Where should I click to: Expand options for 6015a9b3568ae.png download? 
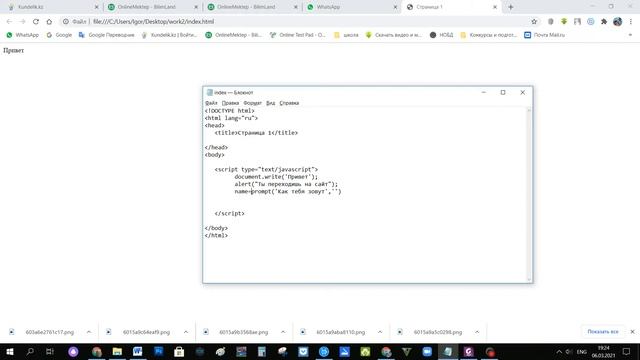click(x=283, y=332)
